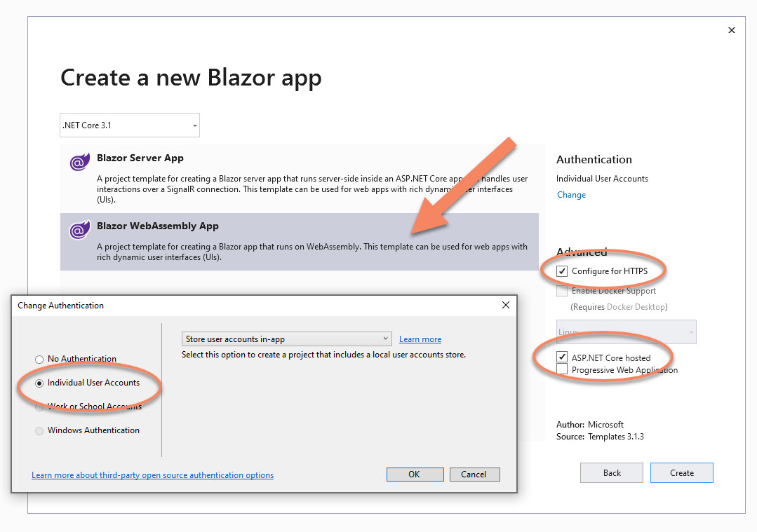
Task: Enable the Configure for HTTPS checkbox
Action: point(562,271)
